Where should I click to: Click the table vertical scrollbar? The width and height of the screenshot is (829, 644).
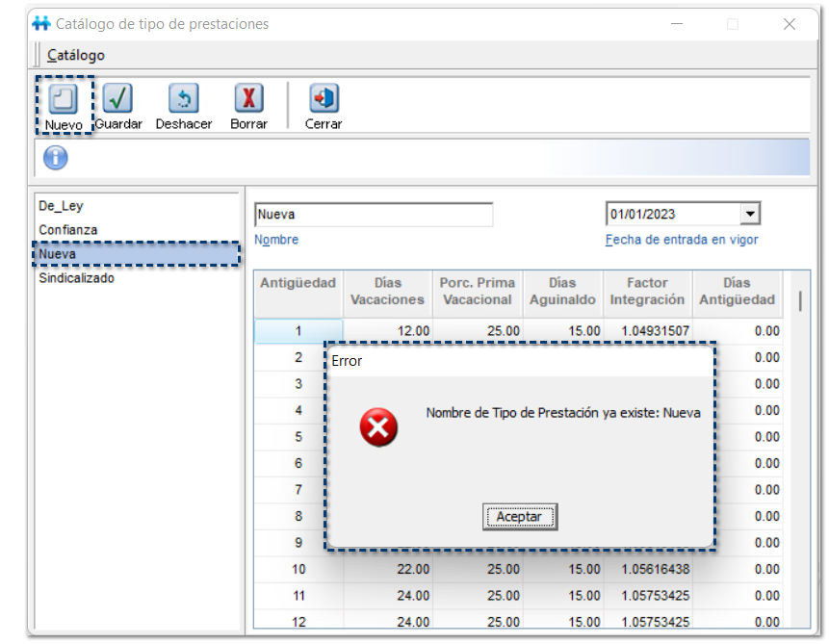800,300
